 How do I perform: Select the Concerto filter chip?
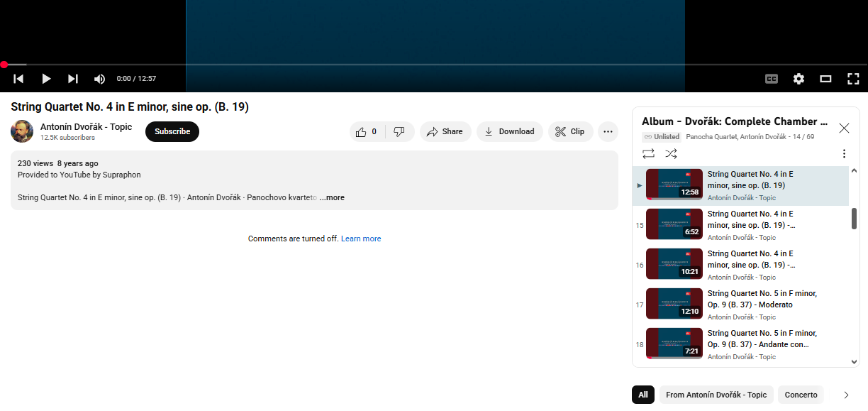pos(801,395)
